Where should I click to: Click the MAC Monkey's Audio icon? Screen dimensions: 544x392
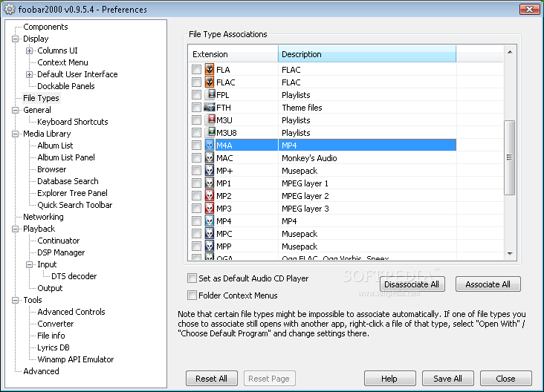point(210,158)
